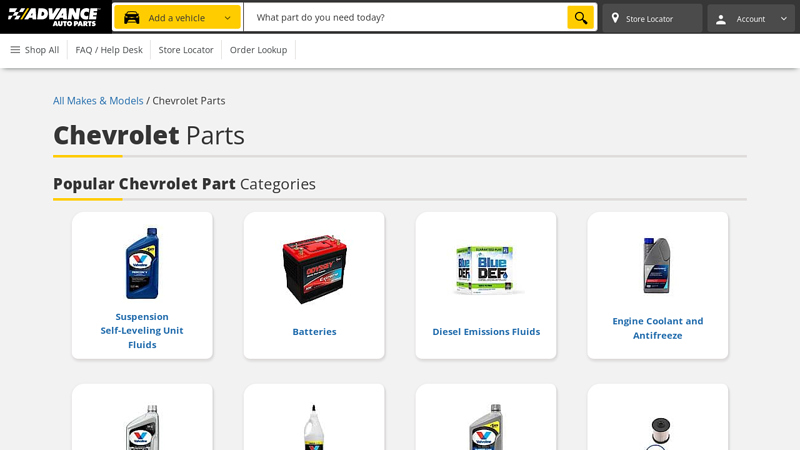
Task: Click the gray coolant bottle image
Action: point(657,265)
